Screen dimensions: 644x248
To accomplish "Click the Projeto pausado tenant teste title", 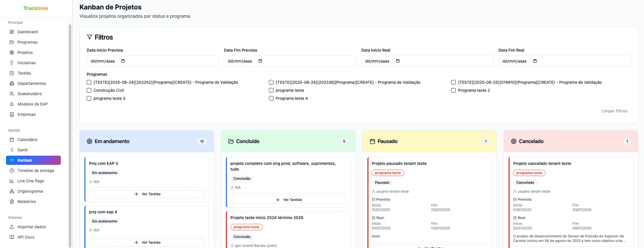I will (x=399, y=164).
